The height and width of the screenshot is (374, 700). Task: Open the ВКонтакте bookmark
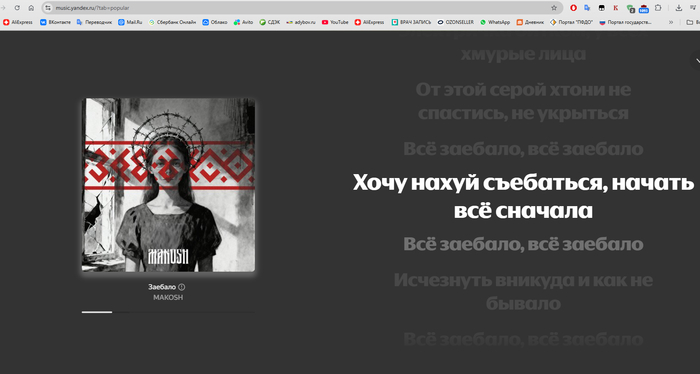point(55,22)
